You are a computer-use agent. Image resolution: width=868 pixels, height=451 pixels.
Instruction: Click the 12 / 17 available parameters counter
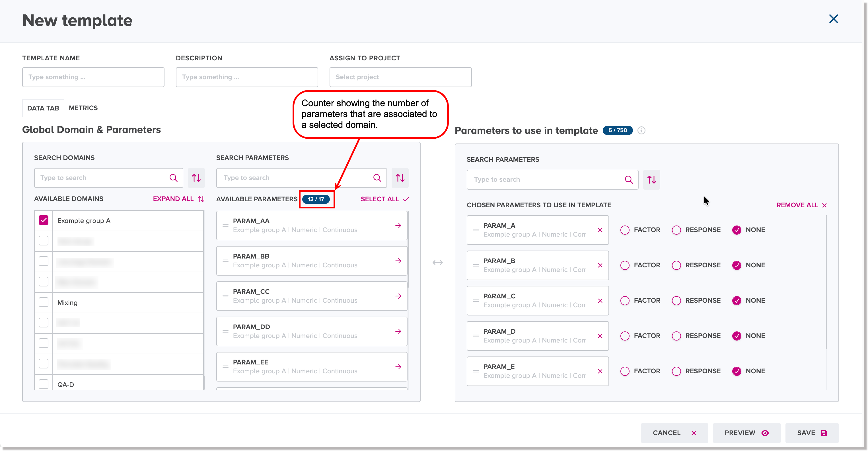tap(316, 199)
